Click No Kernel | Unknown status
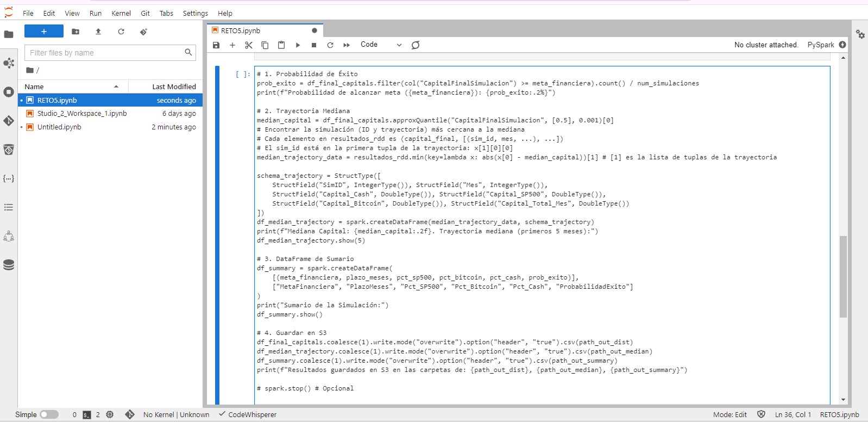Screen dimensions: 868x422 (x=177, y=414)
